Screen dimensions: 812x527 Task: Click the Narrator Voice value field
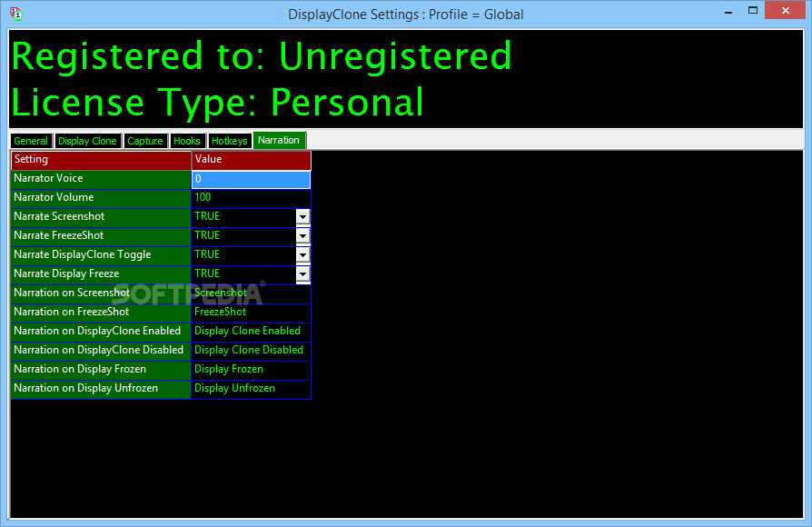point(252,179)
